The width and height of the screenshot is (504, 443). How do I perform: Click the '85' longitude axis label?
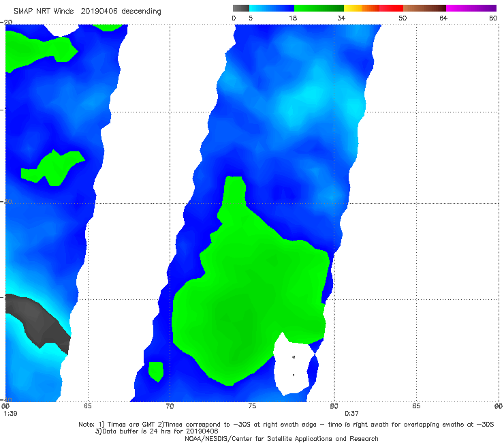pyautogui.click(x=416, y=406)
